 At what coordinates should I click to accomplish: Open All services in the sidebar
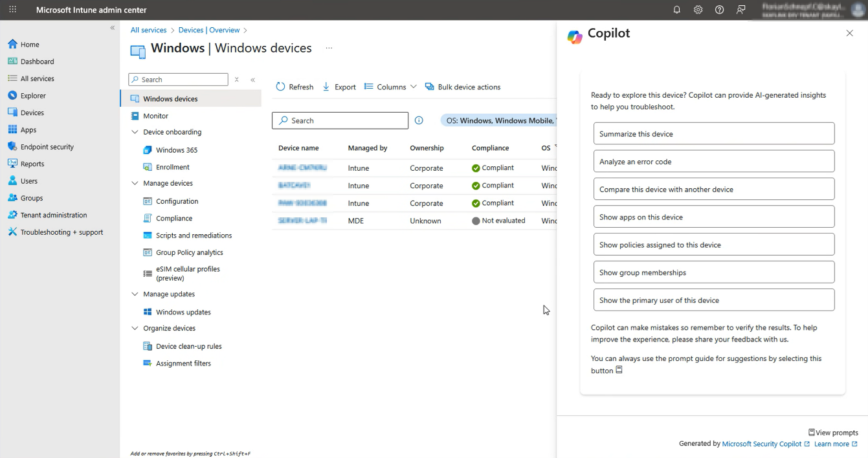point(37,78)
